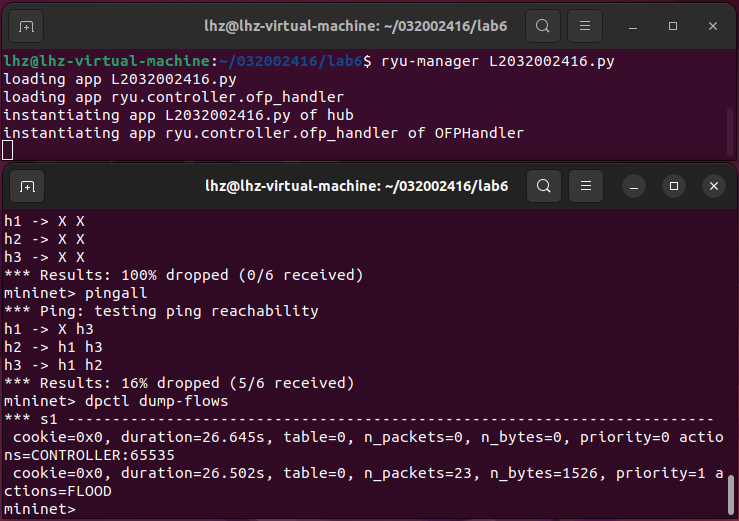739x521 pixels.
Task: Click search icon in top terminal window
Action: 542,25
